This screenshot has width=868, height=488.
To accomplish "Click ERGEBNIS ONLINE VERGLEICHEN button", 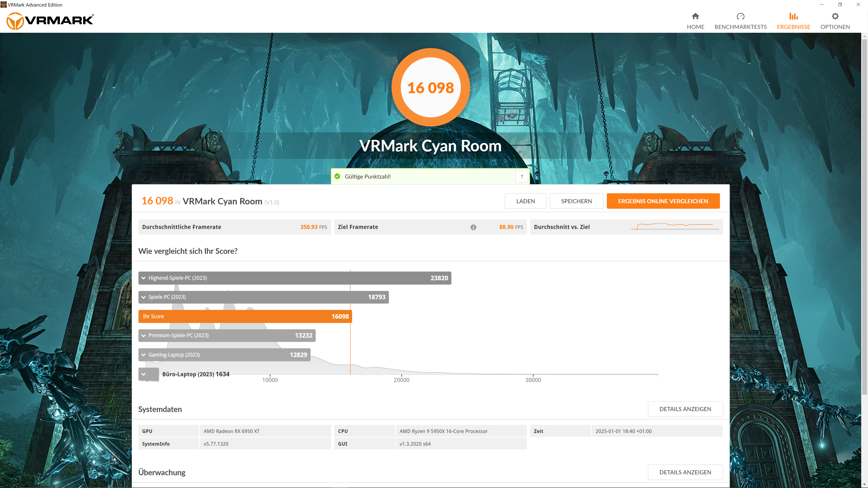I will pyautogui.click(x=663, y=201).
